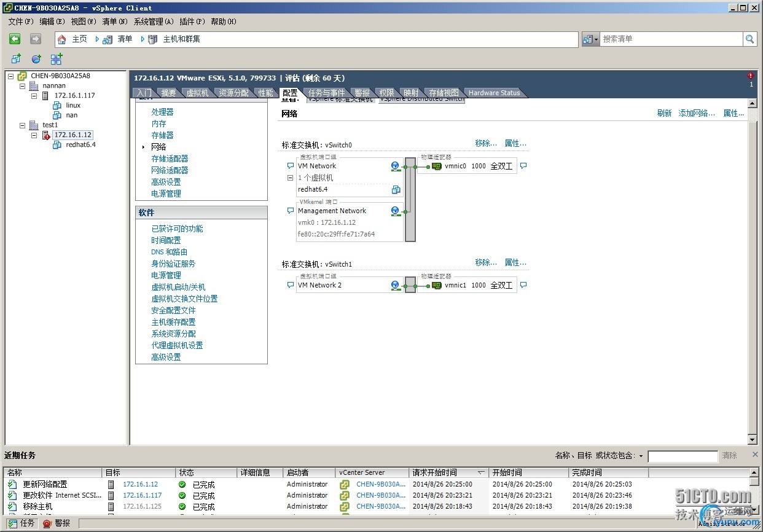This screenshot has height=532, width=763.
Task: Click the 主机和群集 icon in breadcrumb
Action: click(153, 39)
